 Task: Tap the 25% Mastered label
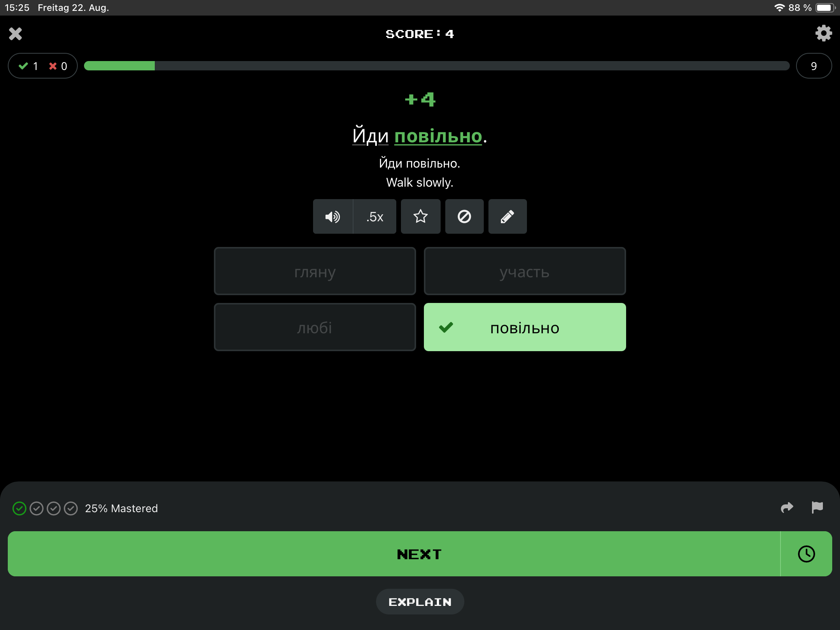(x=121, y=509)
